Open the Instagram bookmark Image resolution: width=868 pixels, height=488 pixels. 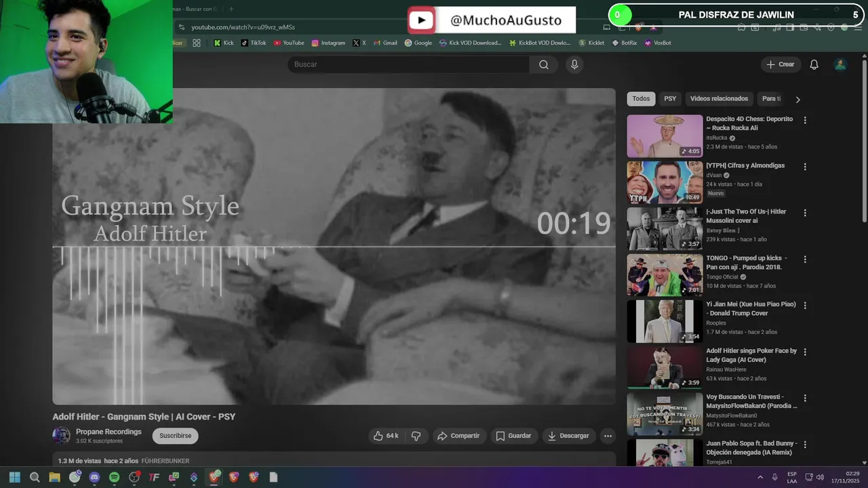328,43
